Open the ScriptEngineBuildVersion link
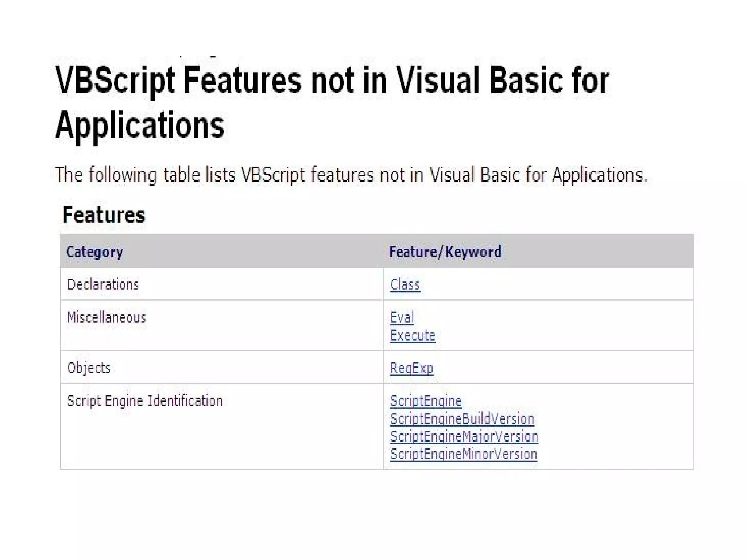The image size is (747, 560). [462, 419]
